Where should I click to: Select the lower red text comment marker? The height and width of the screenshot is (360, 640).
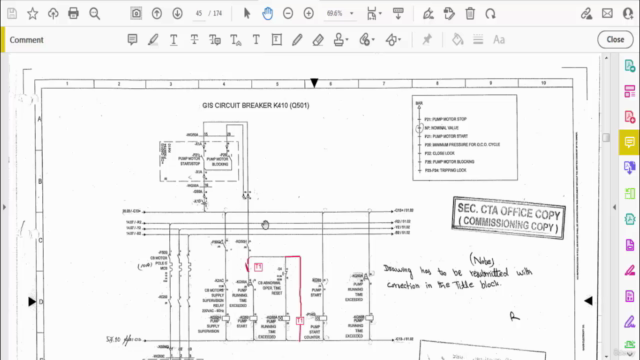pos(300,321)
